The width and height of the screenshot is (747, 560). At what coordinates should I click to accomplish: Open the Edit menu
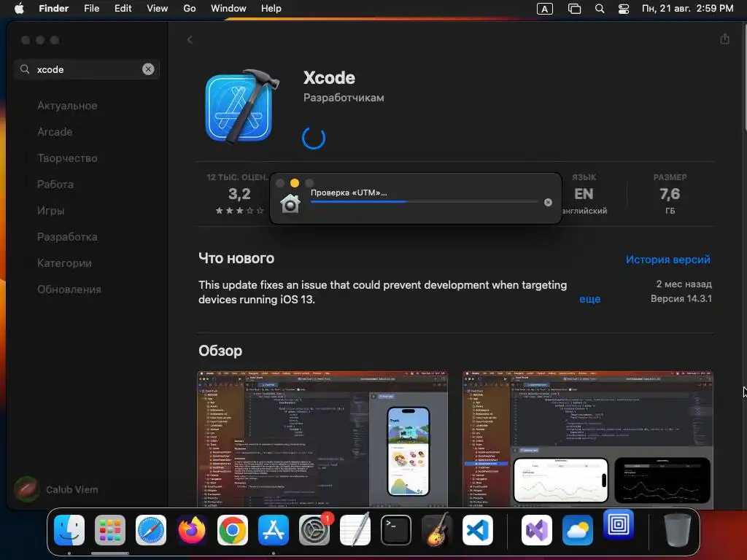(123, 9)
